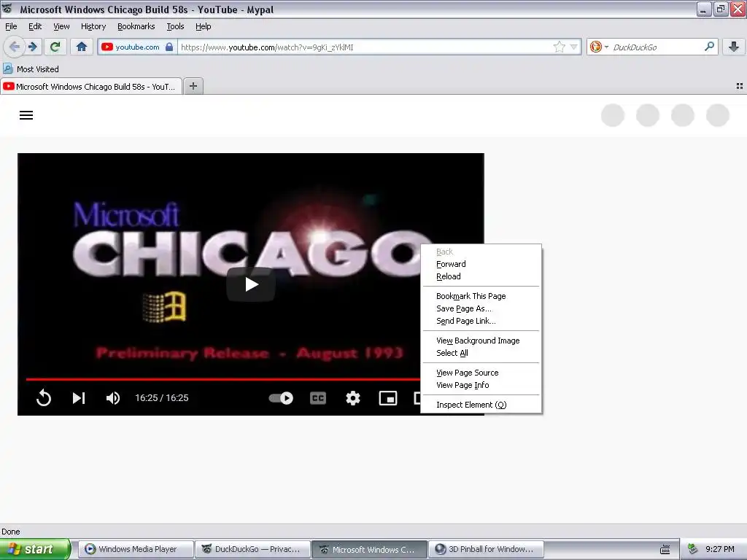The width and height of the screenshot is (747, 560).
Task: Choose Forward in the context menu
Action: [481, 264]
